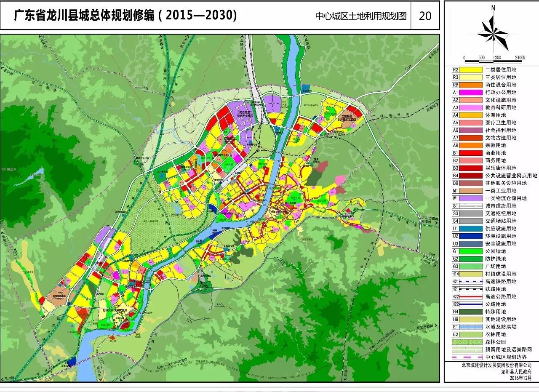Select the U1 供应设施用地 swatch

[x=471, y=229]
